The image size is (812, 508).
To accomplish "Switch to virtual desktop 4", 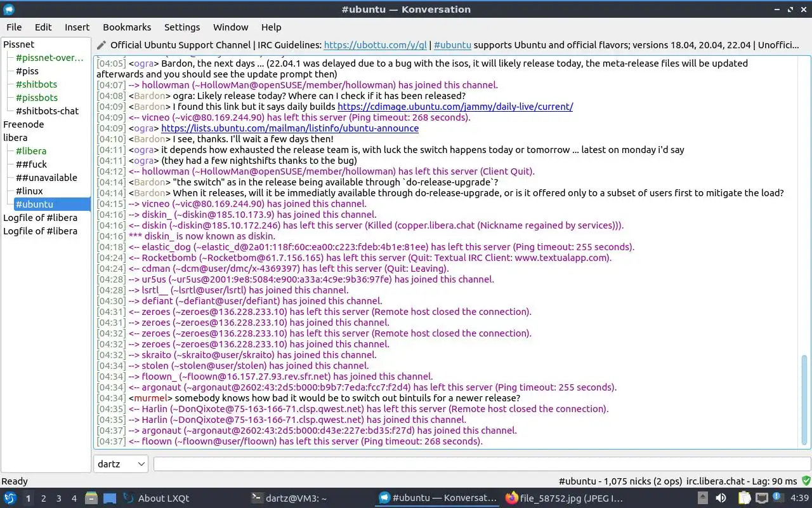I will tap(74, 498).
